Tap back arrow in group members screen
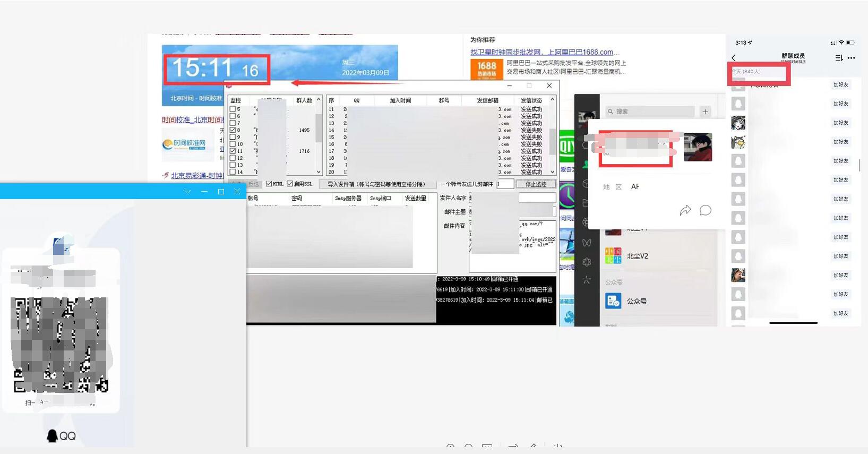The image size is (868, 454). [734, 58]
